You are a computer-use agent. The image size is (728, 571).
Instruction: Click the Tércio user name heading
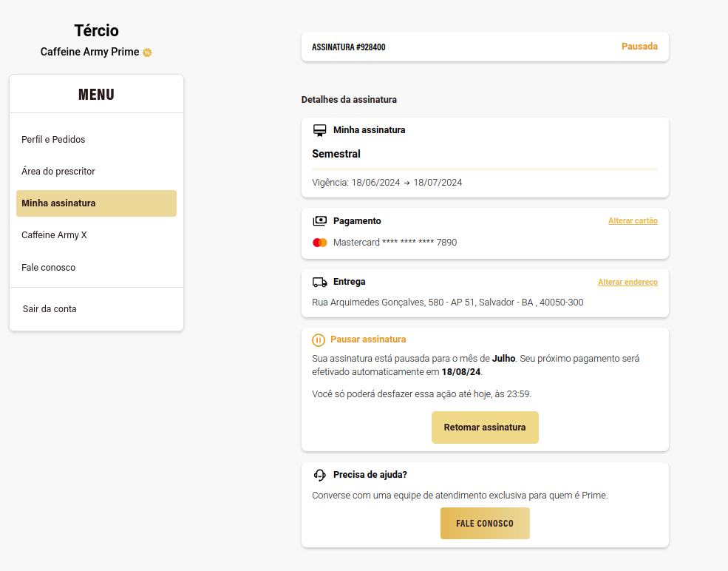pos(97,30)
